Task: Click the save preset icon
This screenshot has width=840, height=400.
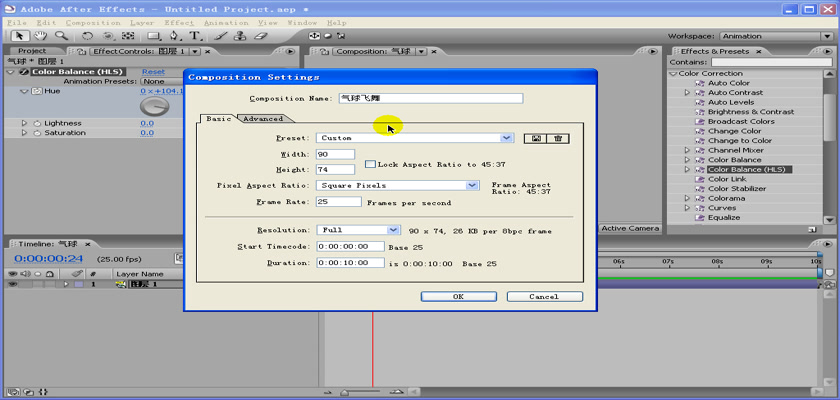Action: 537,138
